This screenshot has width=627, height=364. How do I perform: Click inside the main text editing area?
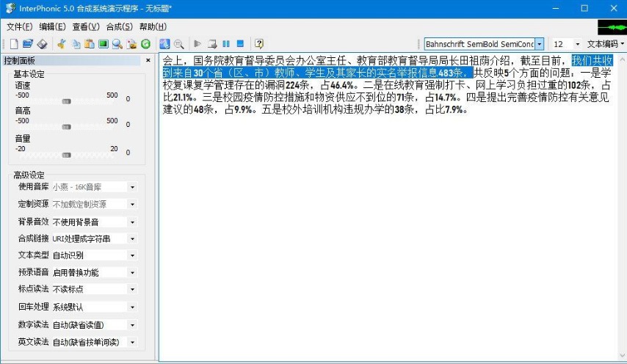coord(389,235)
